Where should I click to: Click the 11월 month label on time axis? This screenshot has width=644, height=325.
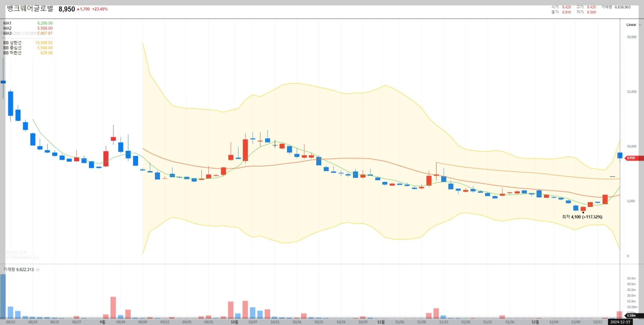(381, 322)
